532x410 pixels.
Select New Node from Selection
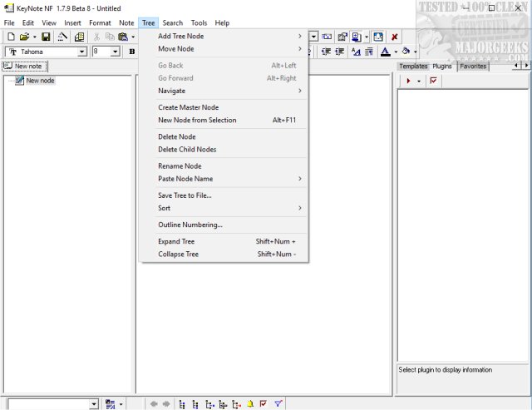pos(224,120)
